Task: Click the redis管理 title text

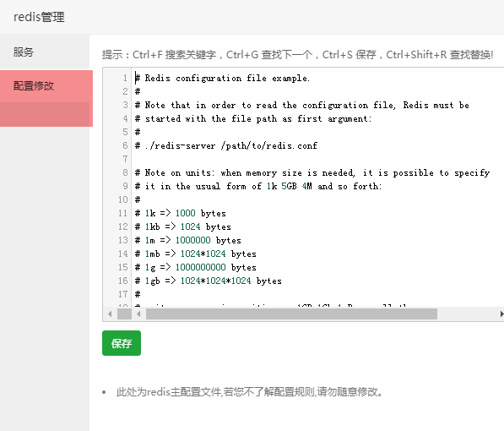Action: [x=39, y=17]
